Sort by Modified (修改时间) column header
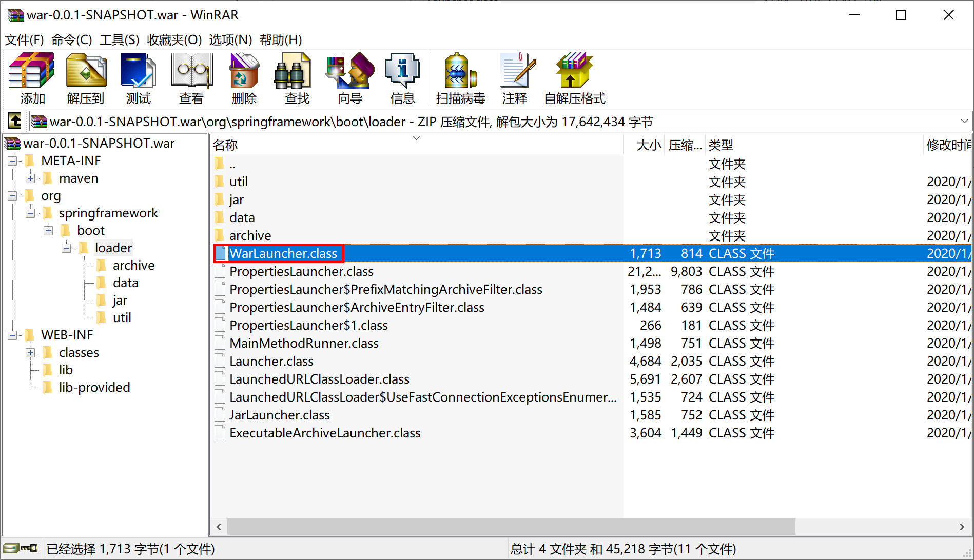Image resolution: width=974 pixels, height=560 pixels. pos(948,145)
